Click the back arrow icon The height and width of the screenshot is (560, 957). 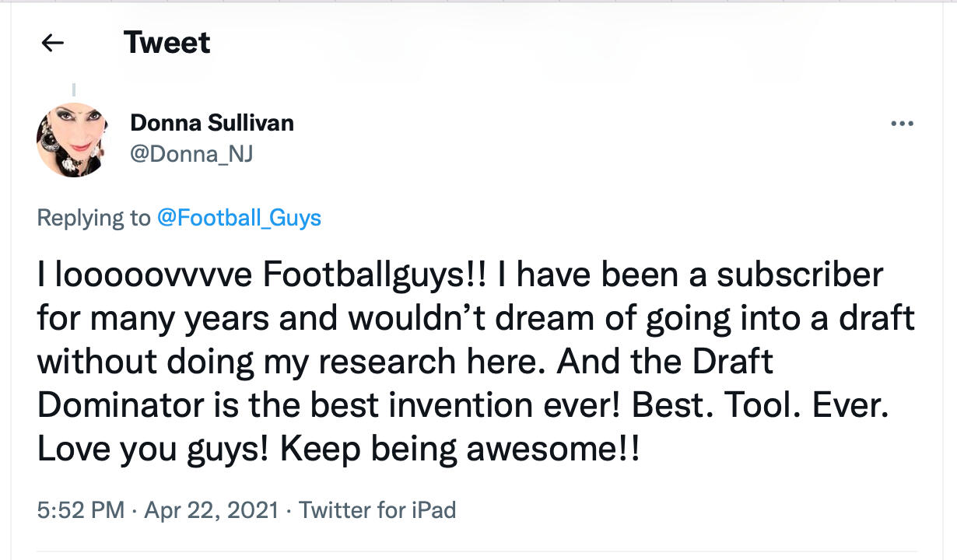click(53, 43)
